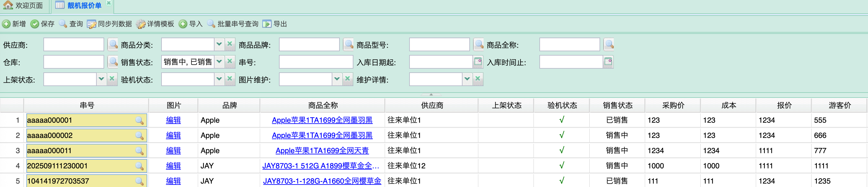
Task: Collapse the filter panel with splitter arrow
Action: [x=431, y=94]
